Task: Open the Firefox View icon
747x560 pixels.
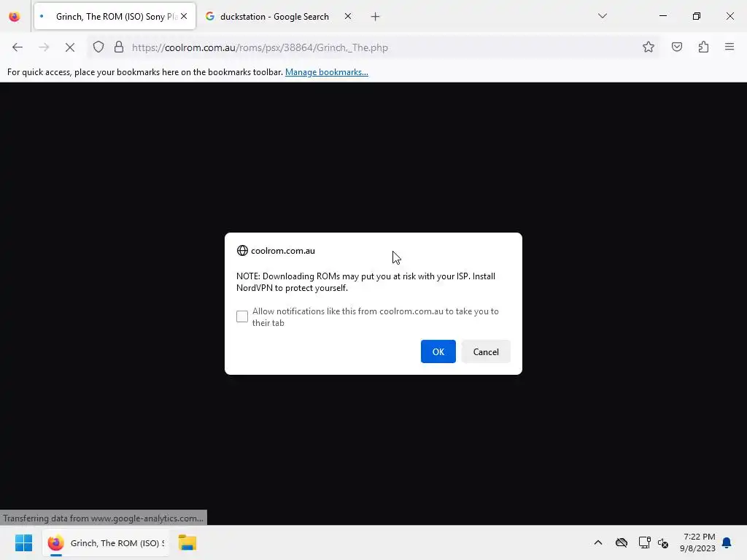Action: tap(15, 17)
